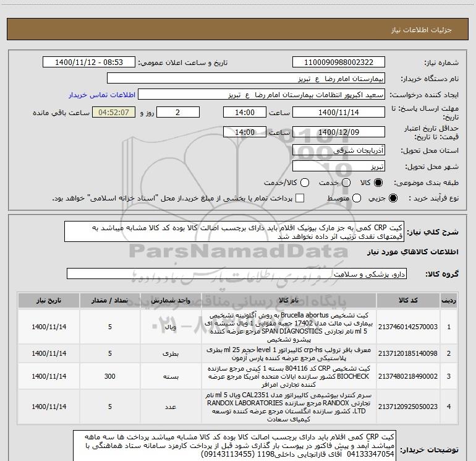Click the کد کالا column header

click(x=408, y=300)
